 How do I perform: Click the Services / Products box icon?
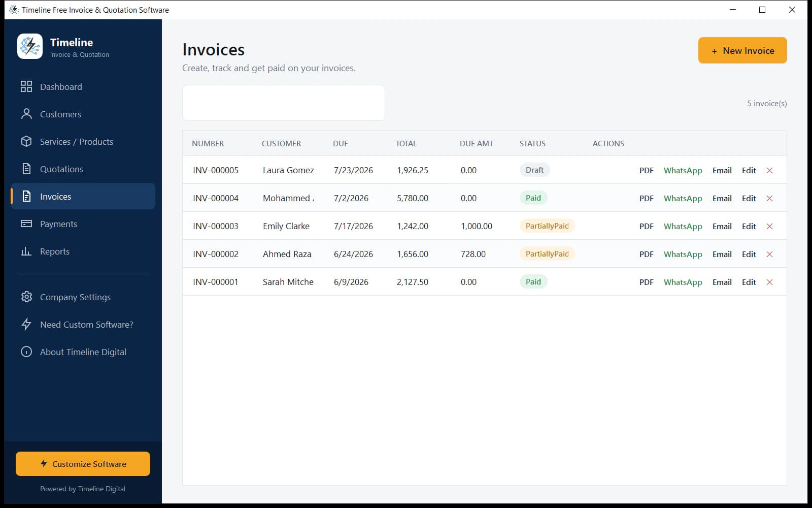point(26,141)
